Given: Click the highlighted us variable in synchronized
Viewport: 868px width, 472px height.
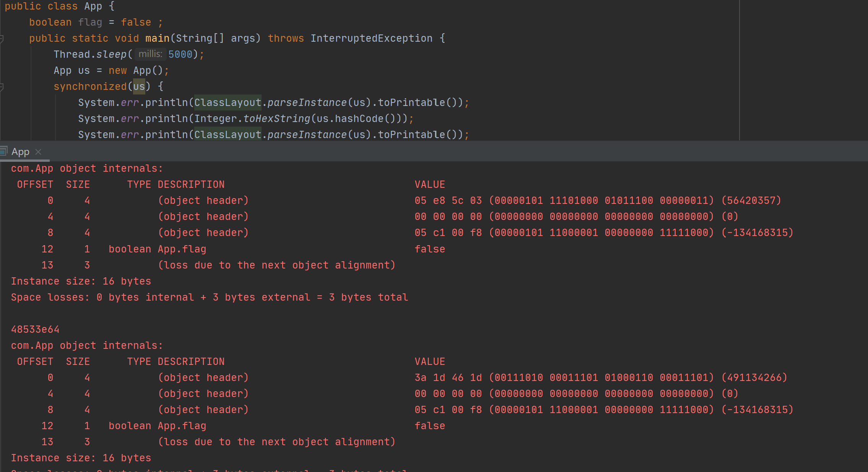Looking at the screenshot, I should coord(139,86).
